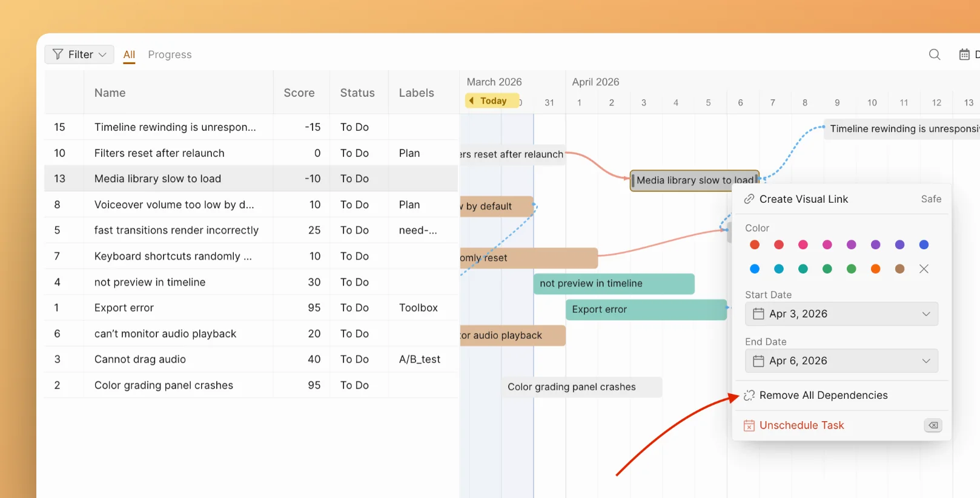Image resolution: width=980 pixels, height=498 pixels.
Task: Expand the Start Date Apr 3 dropdown
Action: pyautogui.click(x=925, y=313)
